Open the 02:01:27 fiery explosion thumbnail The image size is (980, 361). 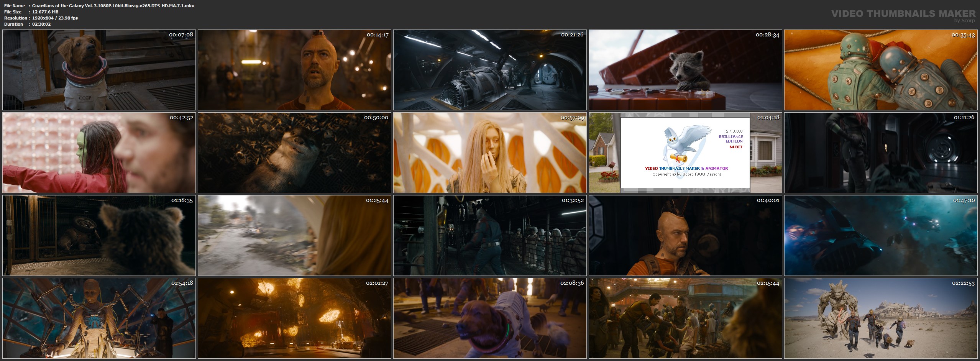tap(294, 318)
